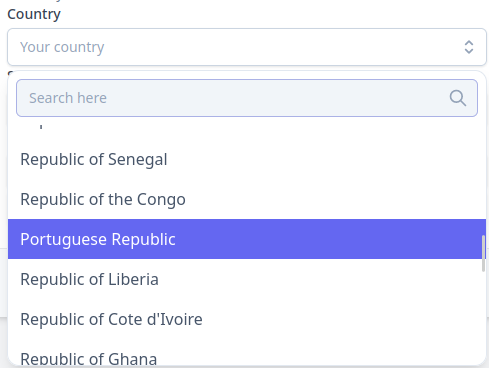Click the country list scrollbar thumb
Screen dimensions: 489x368
click(483, 254)
